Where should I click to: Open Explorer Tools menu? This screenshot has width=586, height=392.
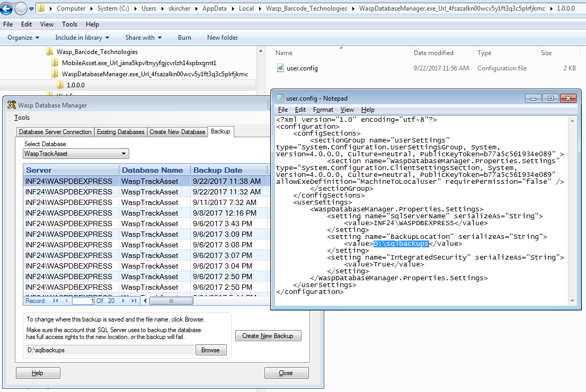69,24
